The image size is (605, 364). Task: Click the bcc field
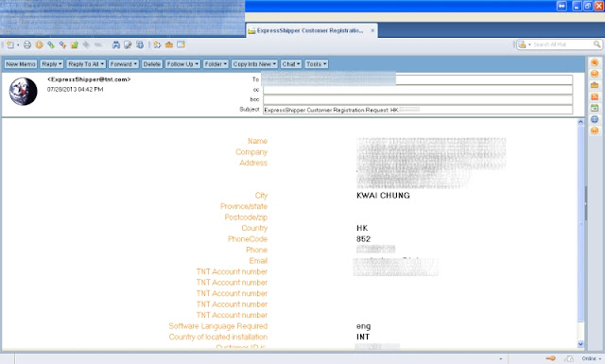(x=418, y=99)
